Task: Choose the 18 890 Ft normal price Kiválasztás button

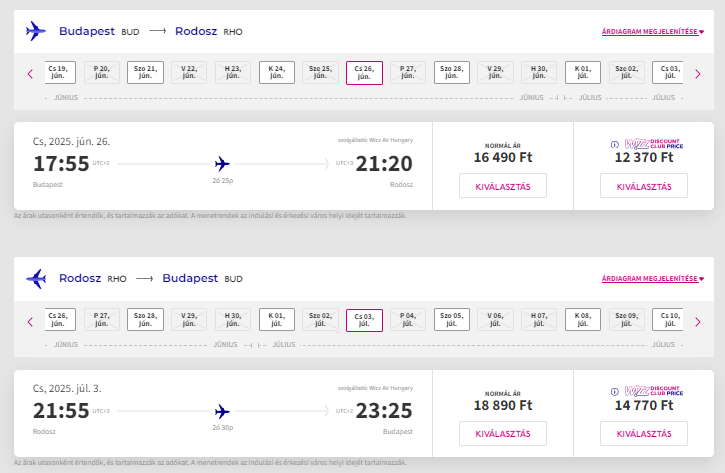Action: coord(503,433)
